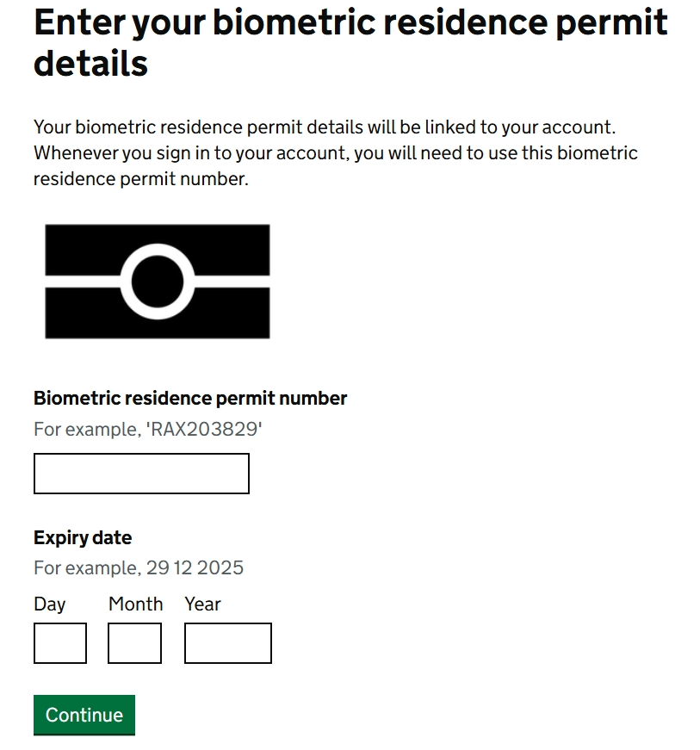This screenshot has width=700, height=750.
Task: Click the sentence beginning 'Your biometric residence permit details'
Action: point(325,127)
